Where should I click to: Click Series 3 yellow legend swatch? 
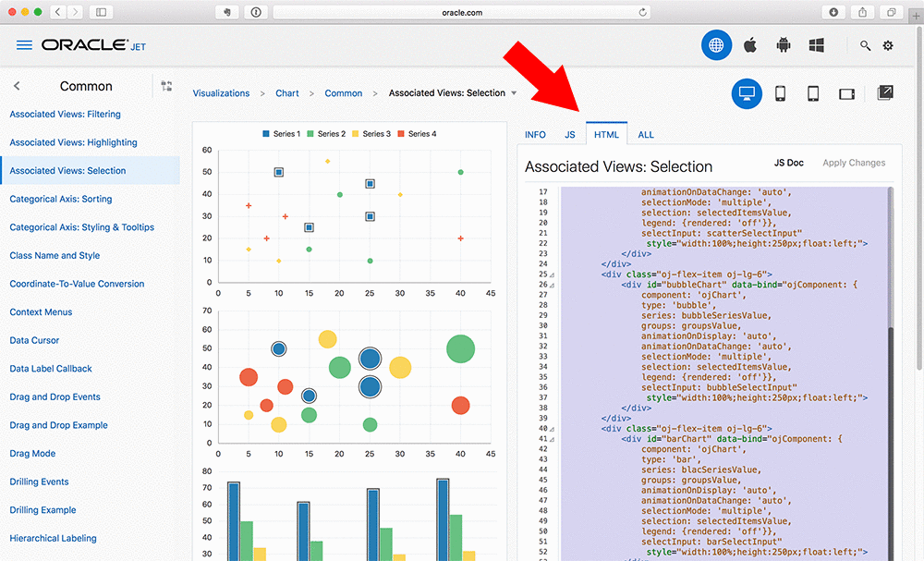(356, 134)
